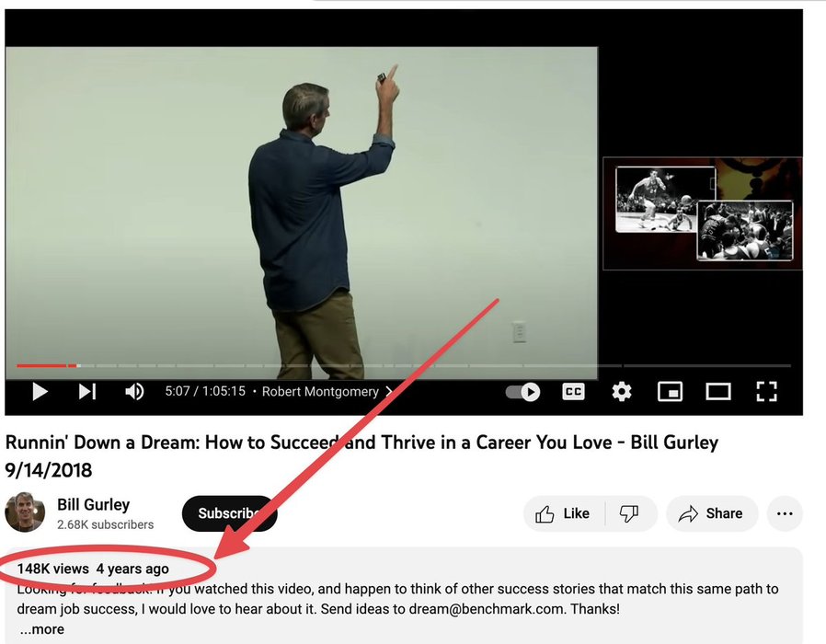
Task: Share this video
Action: point(712,513)
